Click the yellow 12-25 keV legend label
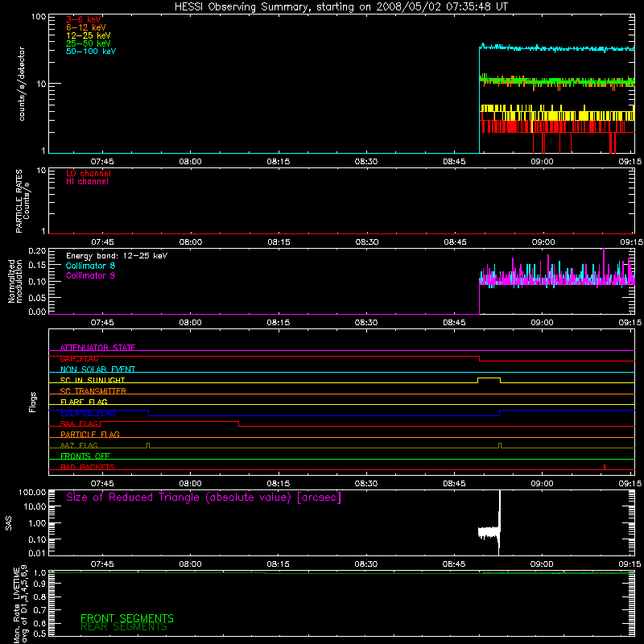The width and height of the screenshot is (644, 644). pyautogui.click(x=89, y=35)
